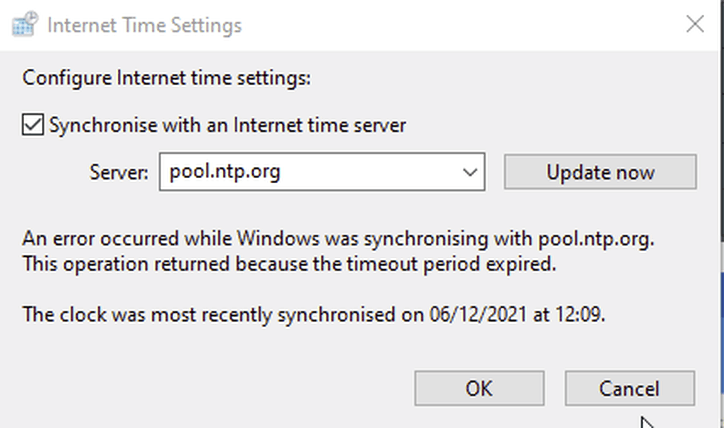This screenshot has height=428, width=724.
Task: Click the 'timeout period expired' message line
Action: [x=289, y=265]
